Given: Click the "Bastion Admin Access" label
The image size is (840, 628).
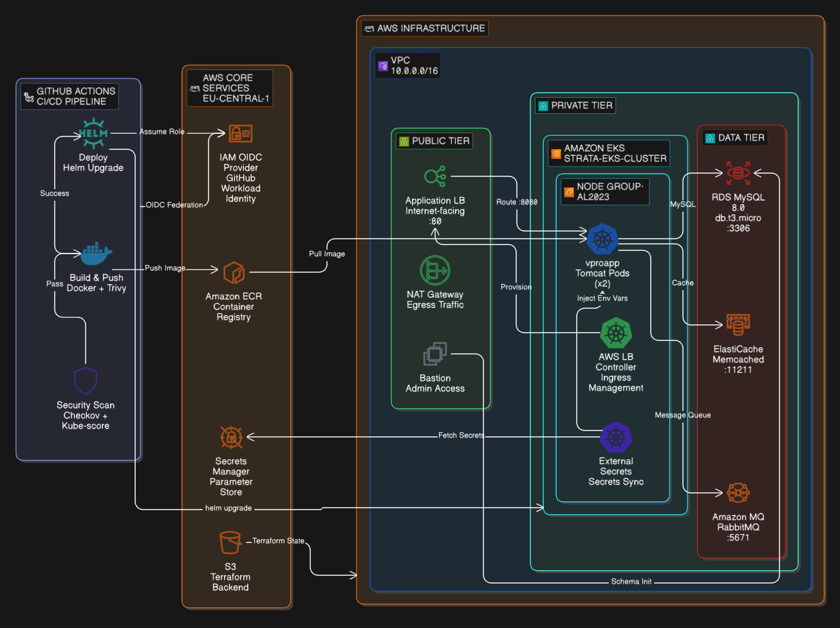Looking at the screenshot, I should [435, 383].
